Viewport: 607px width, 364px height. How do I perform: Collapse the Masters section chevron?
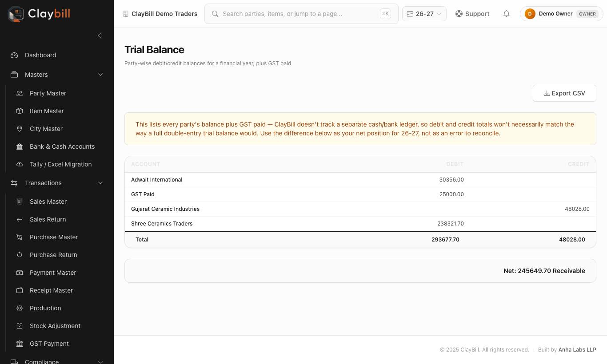click(x=100, y=75)
